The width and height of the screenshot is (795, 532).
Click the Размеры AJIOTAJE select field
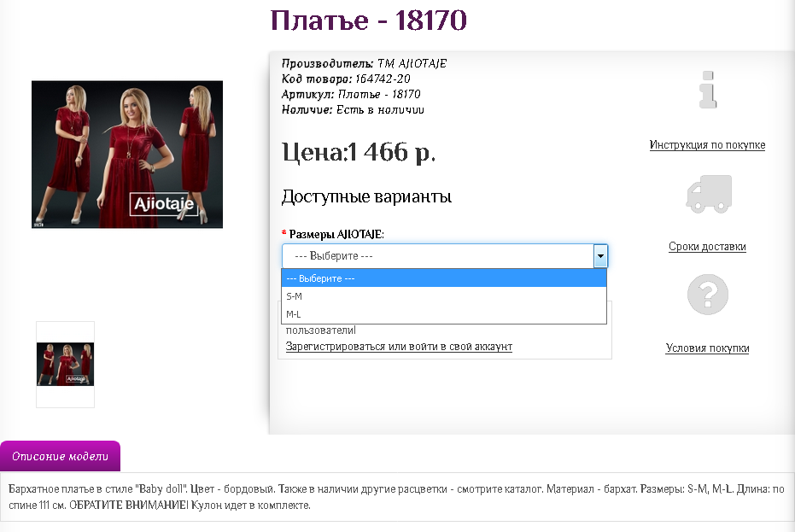(x=445, y=256)
